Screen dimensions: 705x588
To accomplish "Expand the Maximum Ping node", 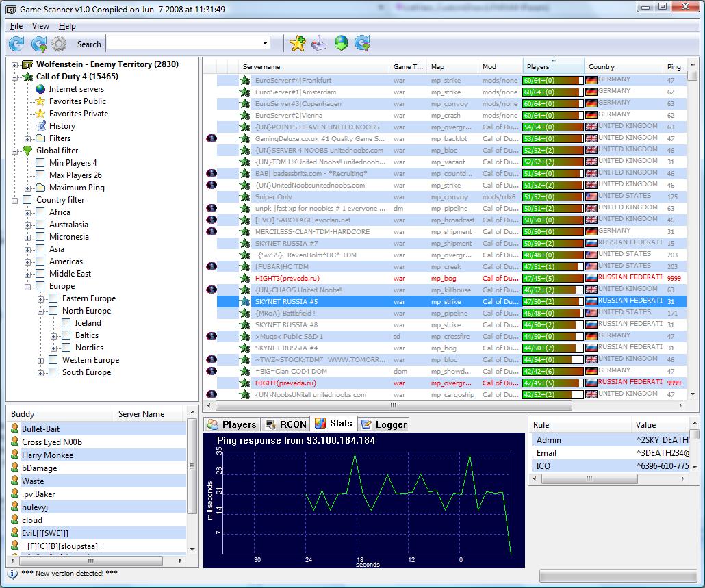I will 28,188.
